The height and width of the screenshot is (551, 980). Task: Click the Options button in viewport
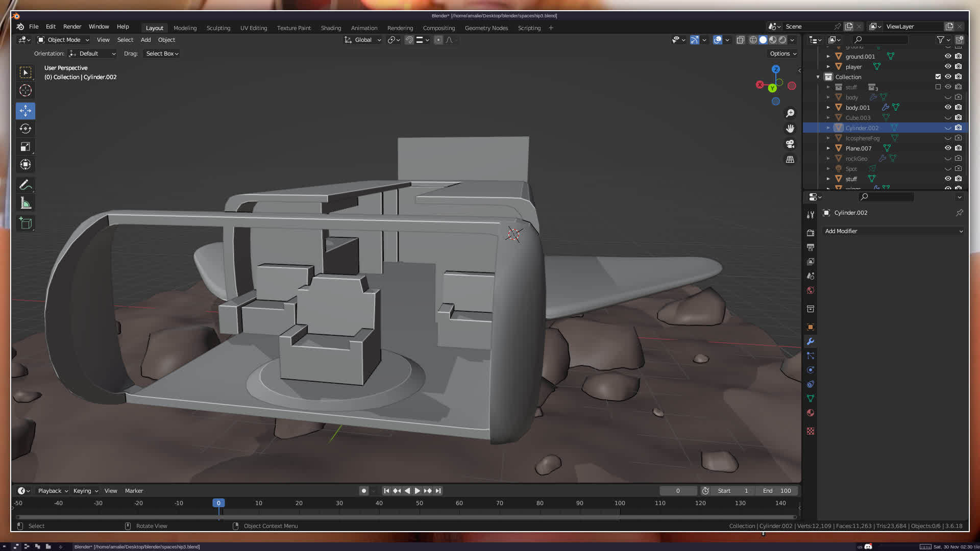coord(783,54)
